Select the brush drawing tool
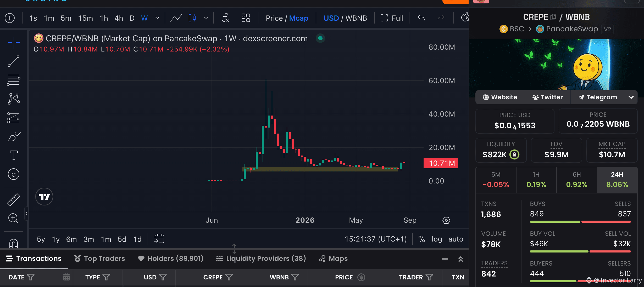The width and height of the screenshot is (644, 287). pyautogui.click(x=14, y=136)
